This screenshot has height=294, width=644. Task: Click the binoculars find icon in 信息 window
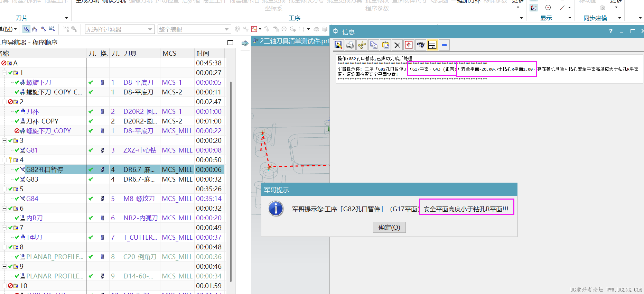coord(421,45)
